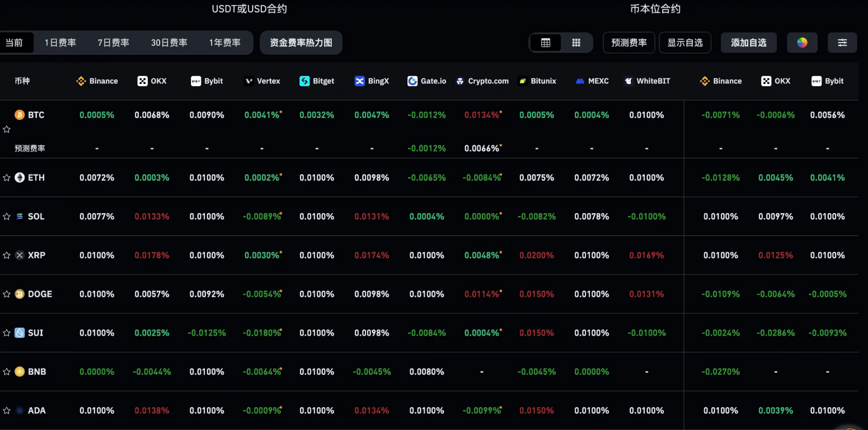Switch to the 1日费率 tab

coord(60,42)
